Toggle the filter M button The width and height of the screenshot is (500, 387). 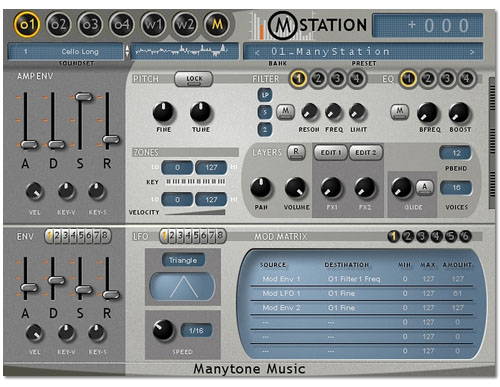(x=286, y=112)
